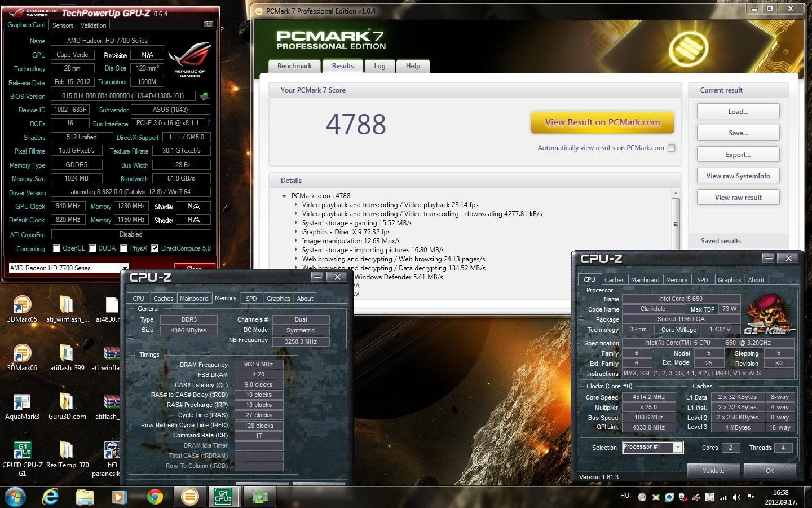This screenshot has height=508, width=812.
Task: Open the Log tab in PCMark 7
Action: (x=379, y=66)
